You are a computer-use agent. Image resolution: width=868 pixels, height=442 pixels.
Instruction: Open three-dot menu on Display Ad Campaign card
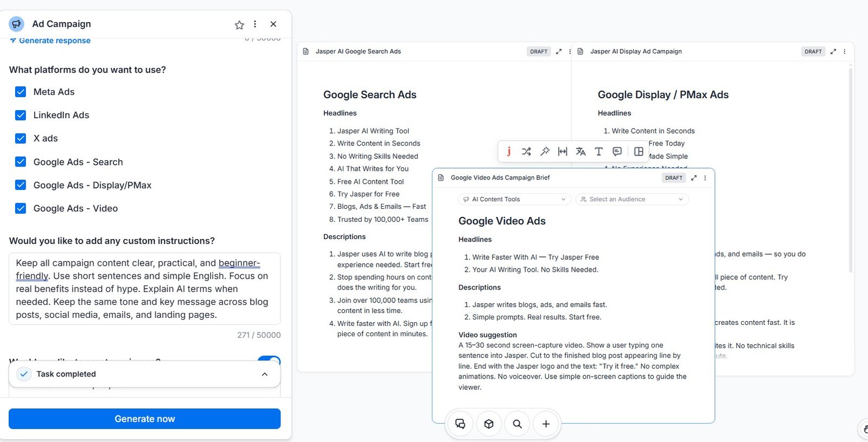tap(845, 52)
